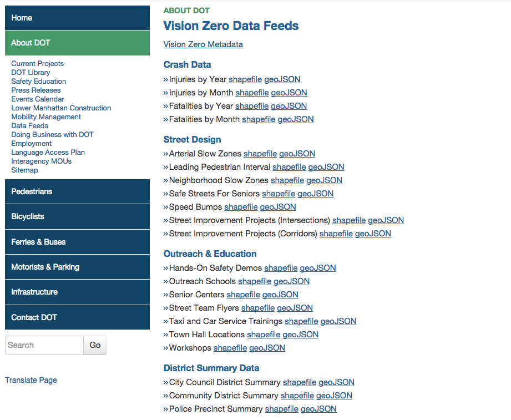511x420 pixels.
Task: Open the Bicyclists navigation section
Action: [77, 216]
